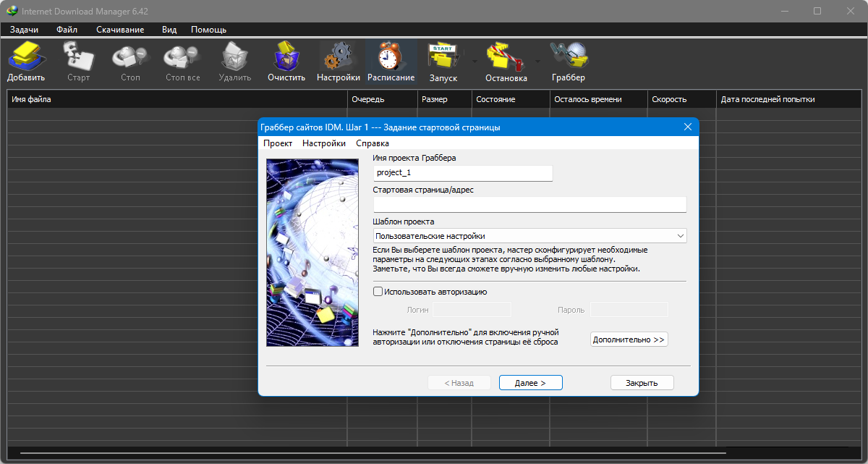Open the Скачивание menu
This screenshot has height=464, width=868.
point(120,30)
